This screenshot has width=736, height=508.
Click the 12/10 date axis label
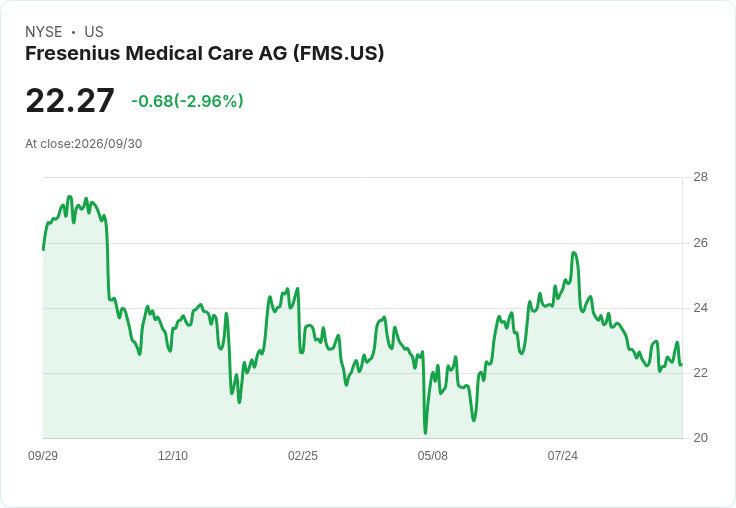tap(173, 455)
